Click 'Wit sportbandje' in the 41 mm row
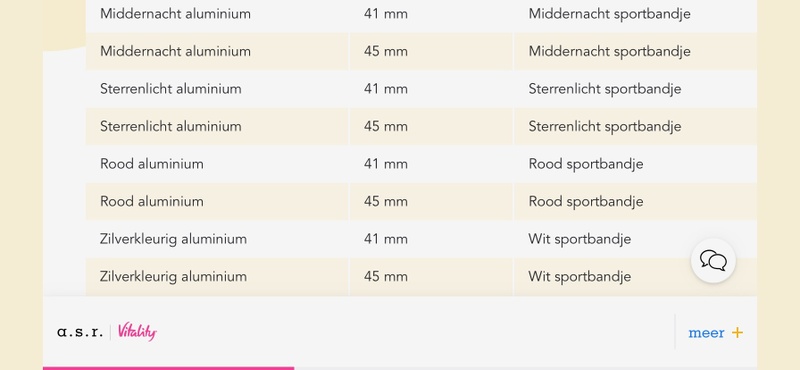Viewport: 800px width, 370px height. pos(580,239)
